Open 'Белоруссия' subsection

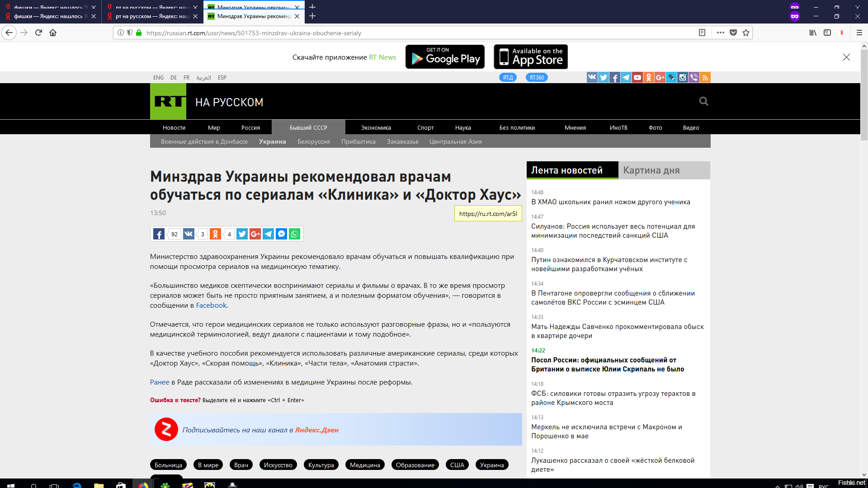click(x=313, y=141)
